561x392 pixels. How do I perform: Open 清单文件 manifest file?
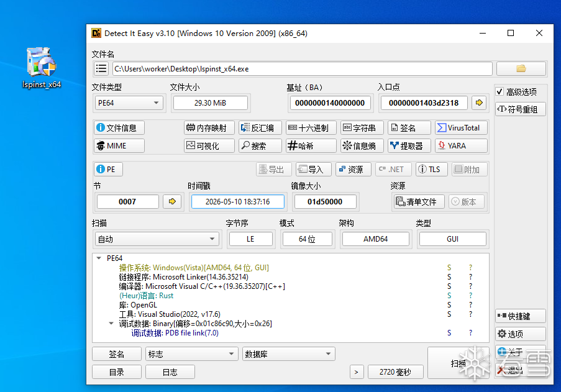pyautogui.click(x=419, y=202)
